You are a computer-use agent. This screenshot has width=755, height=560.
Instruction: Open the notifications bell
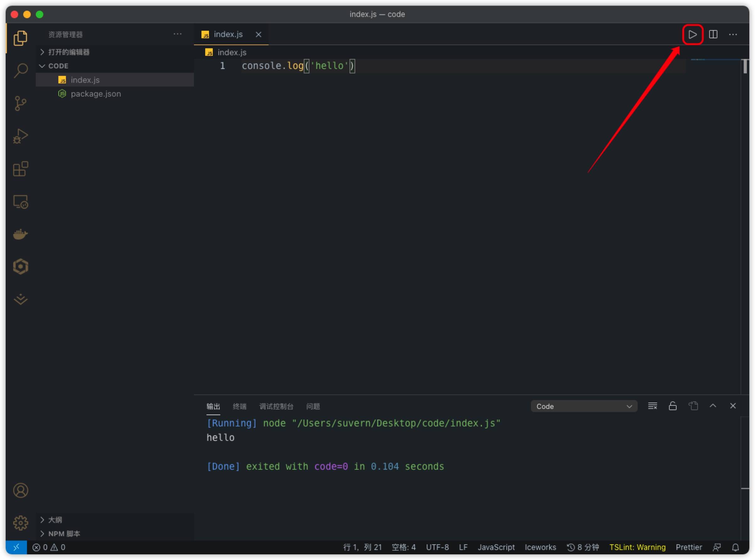tap(736, 547)
